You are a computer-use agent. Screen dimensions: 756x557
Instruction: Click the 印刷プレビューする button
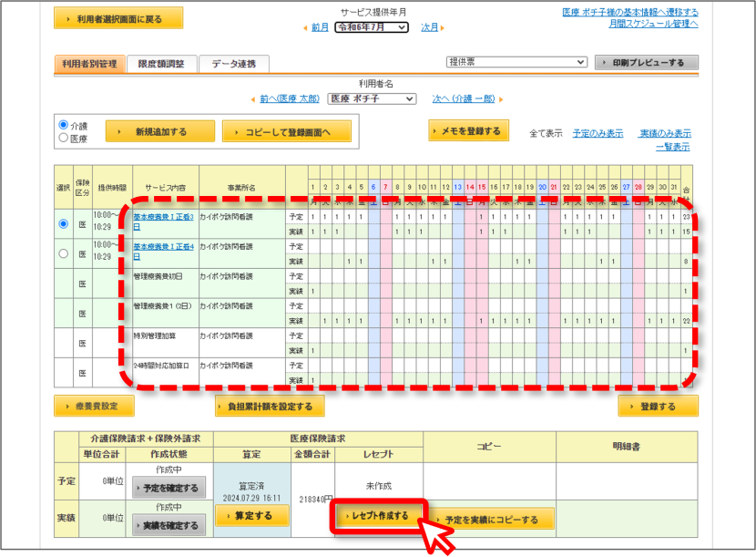pos(647,63)
